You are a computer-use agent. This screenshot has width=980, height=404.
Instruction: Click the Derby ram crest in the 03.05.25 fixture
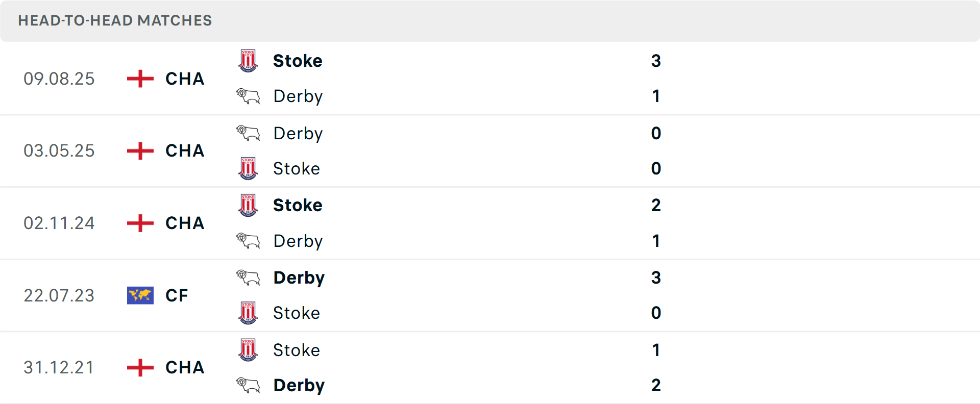[248, 133]
